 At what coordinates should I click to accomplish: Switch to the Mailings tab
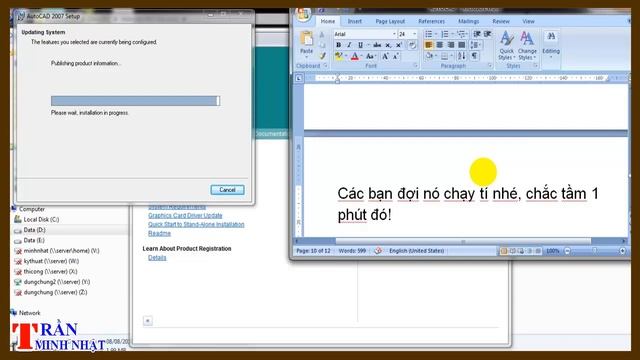[468, 21]
